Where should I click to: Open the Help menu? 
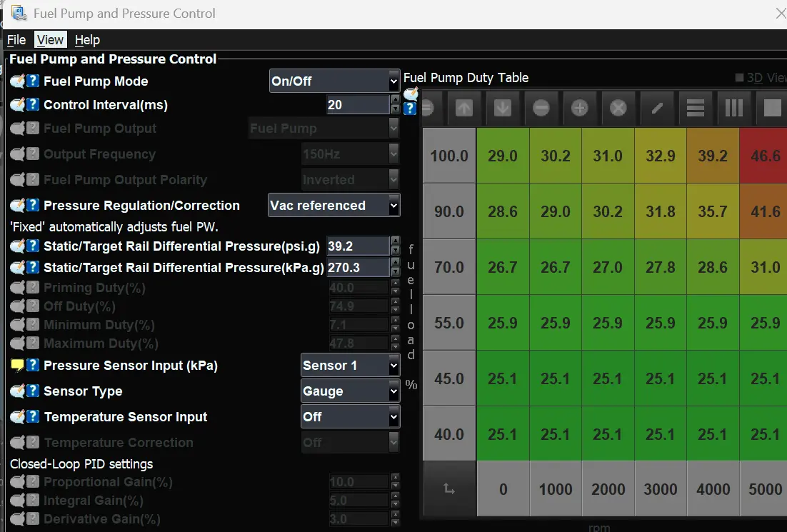coord(87,40)
